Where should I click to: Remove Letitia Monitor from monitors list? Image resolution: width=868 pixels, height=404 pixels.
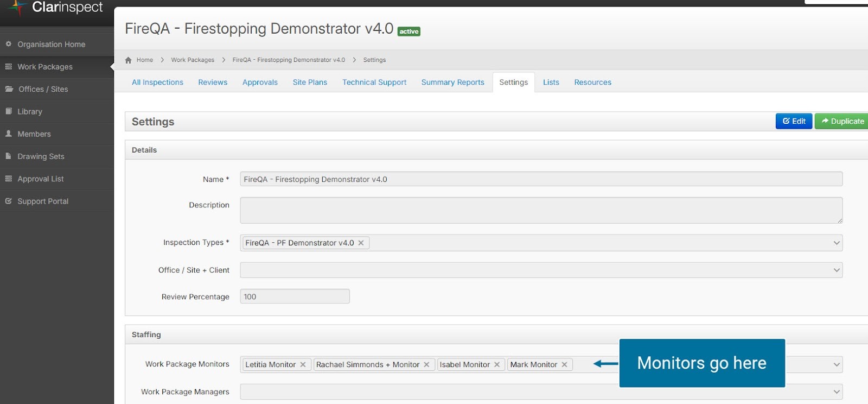[x=303, y=364]
